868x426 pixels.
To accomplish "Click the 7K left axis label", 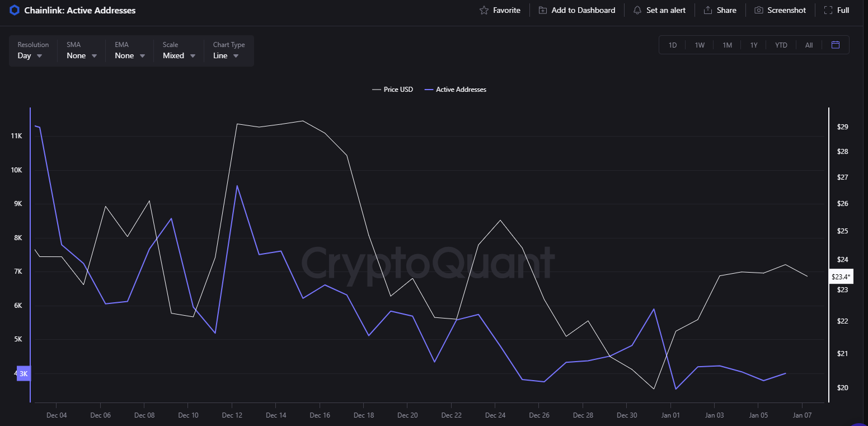I will (x=18, y=271).
